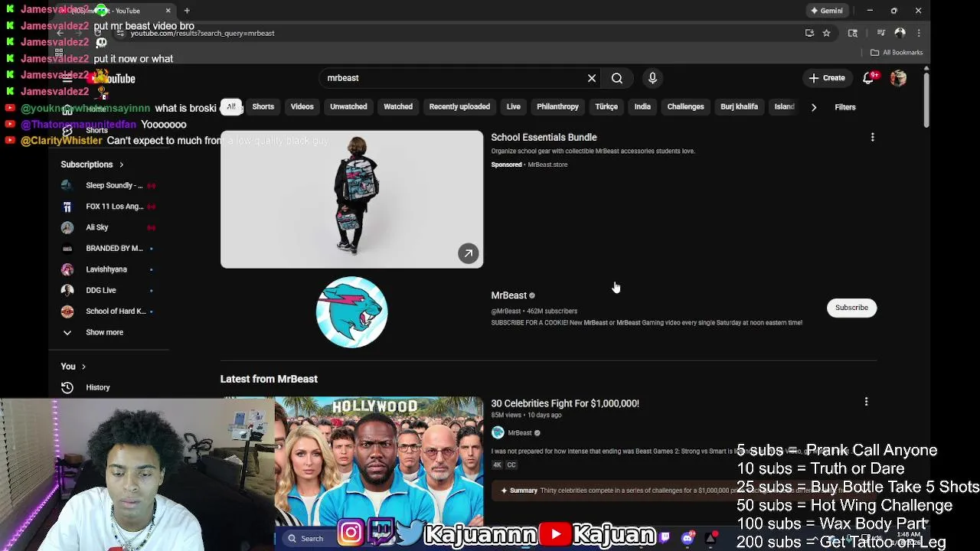
Task: Select the All filter chip
Action: pyautogui.click(x=230, y=107)
